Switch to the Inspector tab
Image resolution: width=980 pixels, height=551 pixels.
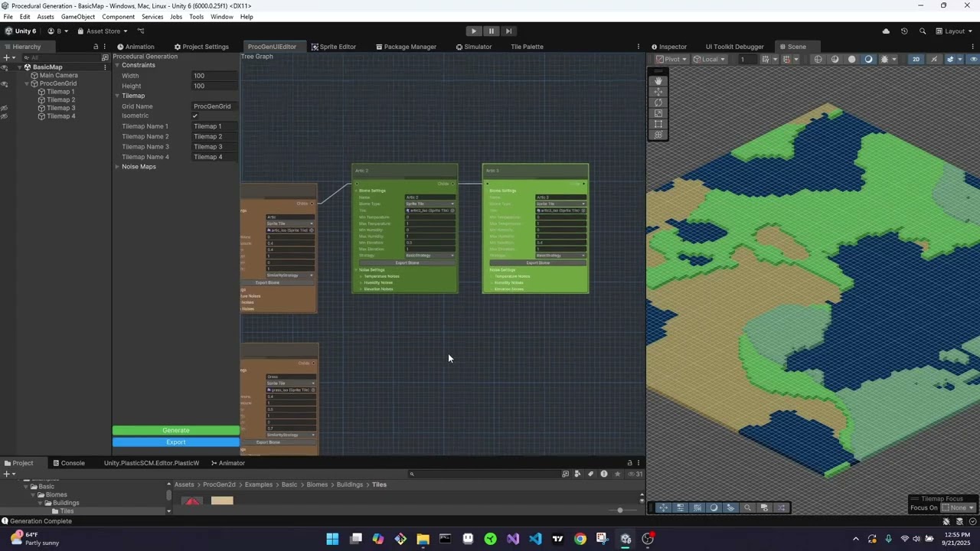pyautogui.click(x=668, y=47)
